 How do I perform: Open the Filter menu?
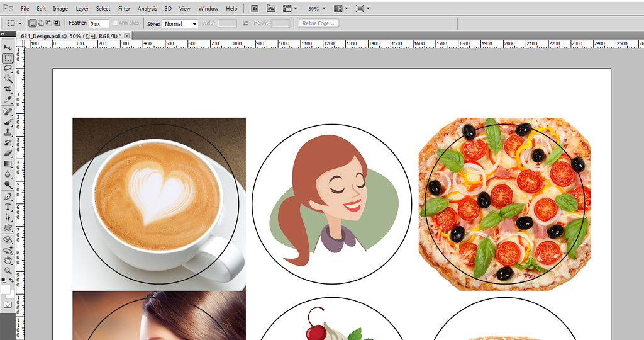coord(124,9)
